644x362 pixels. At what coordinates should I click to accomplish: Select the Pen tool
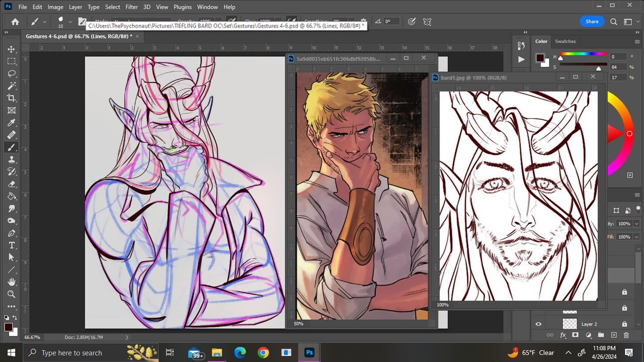(12, 233)
